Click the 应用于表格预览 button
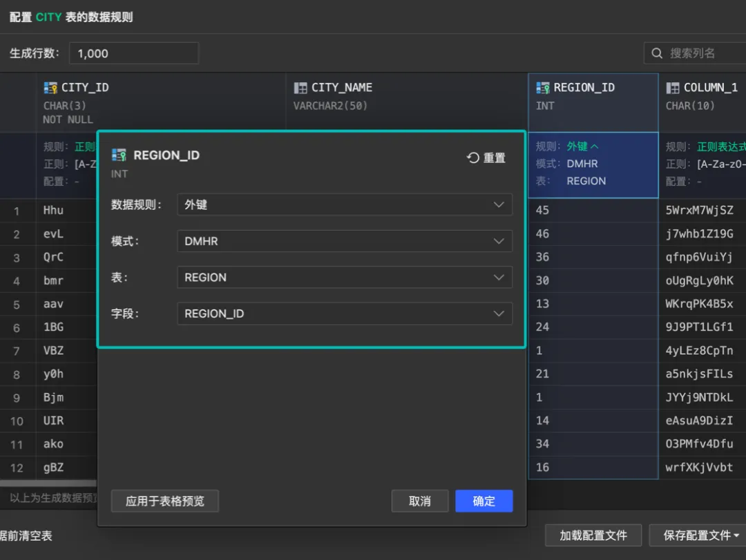Screen dimensions: 746x560 point(164,501)
